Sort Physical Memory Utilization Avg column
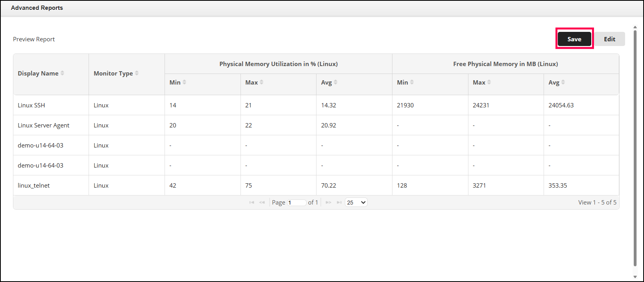Screen dimensions: 644x282 pyautogui.click(x=335, y=82)
